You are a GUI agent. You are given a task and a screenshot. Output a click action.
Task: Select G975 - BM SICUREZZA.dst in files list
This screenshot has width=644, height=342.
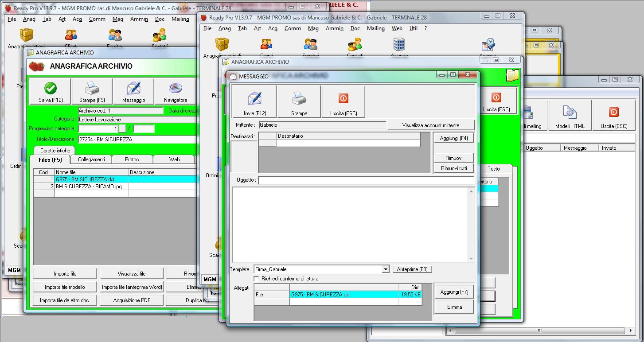tap(115, 179)
